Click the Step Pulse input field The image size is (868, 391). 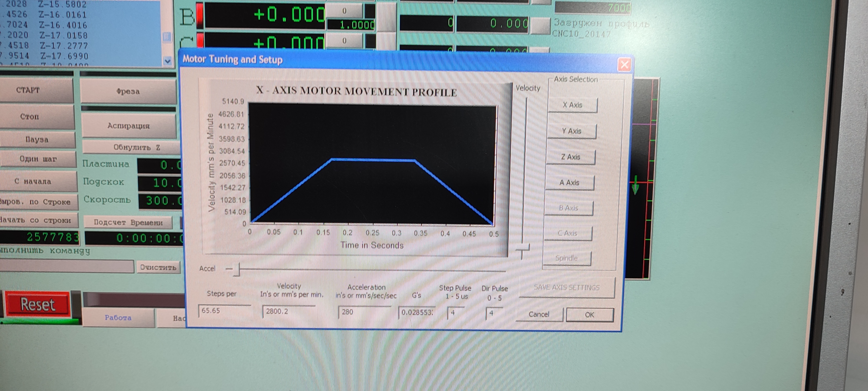pos(456,313)
